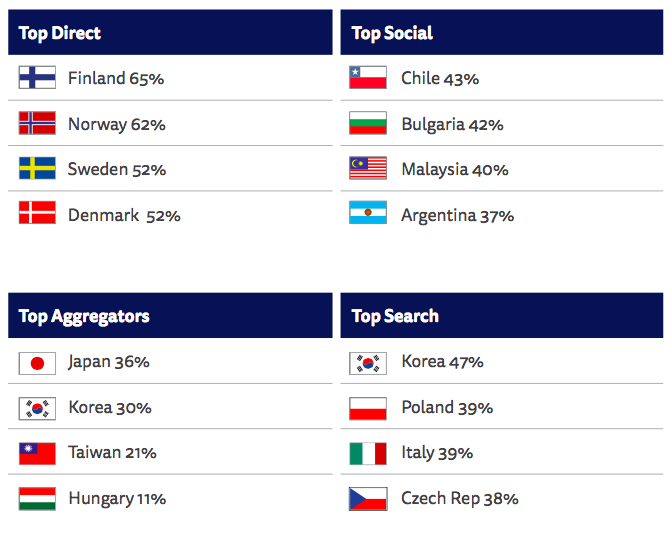Click the Hungary flag icon
672x549 pixels.
tap(37, 498)
